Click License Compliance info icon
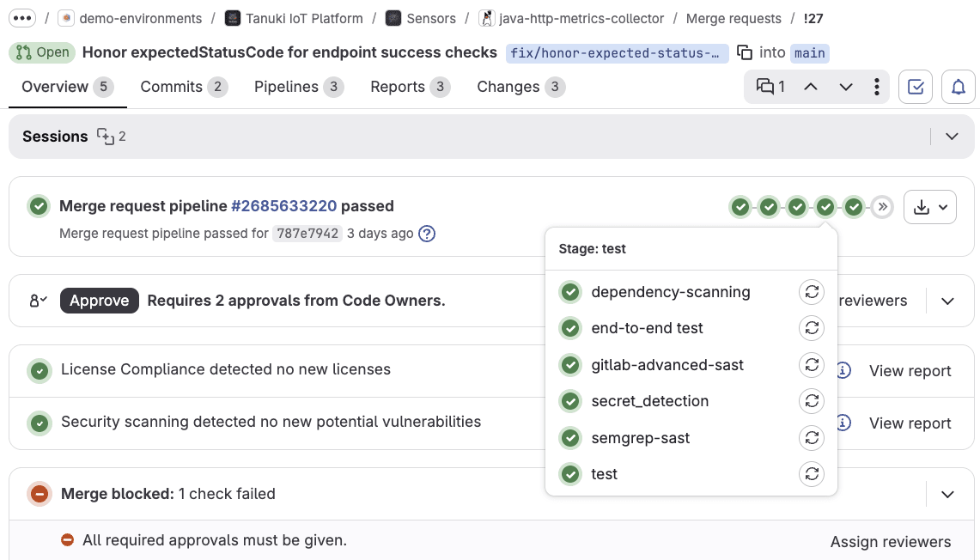The height and width of the screenshot is (560, 980). pos(843,371)
